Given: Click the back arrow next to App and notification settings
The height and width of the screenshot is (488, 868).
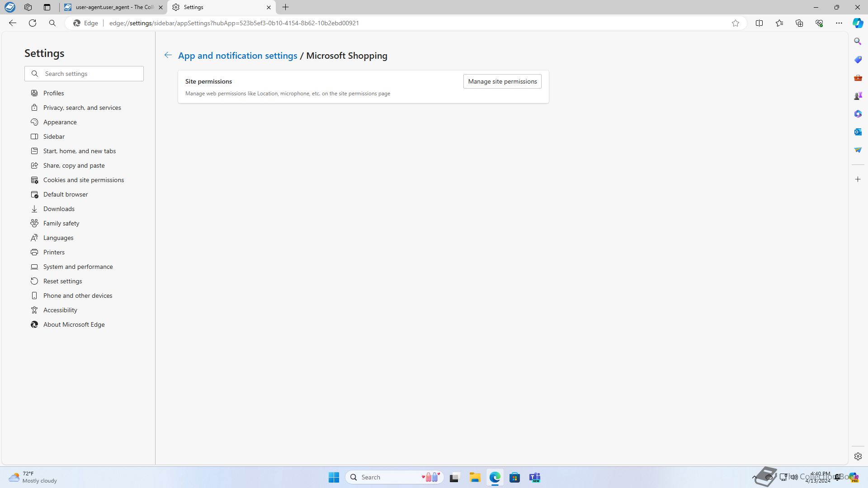Looking at the screenshot, I should coord(168,55).
